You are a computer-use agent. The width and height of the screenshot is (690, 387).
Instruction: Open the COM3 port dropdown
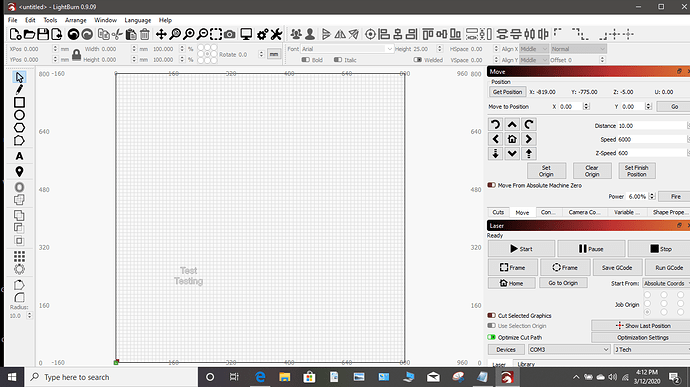[569, 350]
